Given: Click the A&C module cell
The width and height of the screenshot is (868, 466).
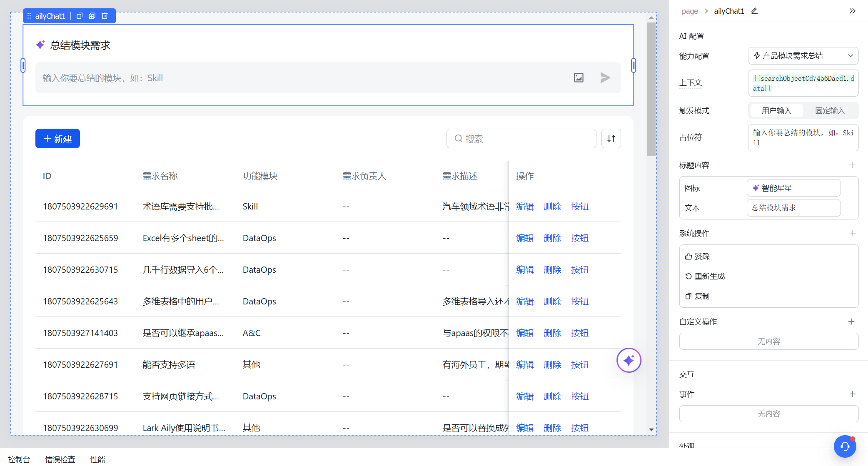Looking at the screenshot, I should 252,333.
